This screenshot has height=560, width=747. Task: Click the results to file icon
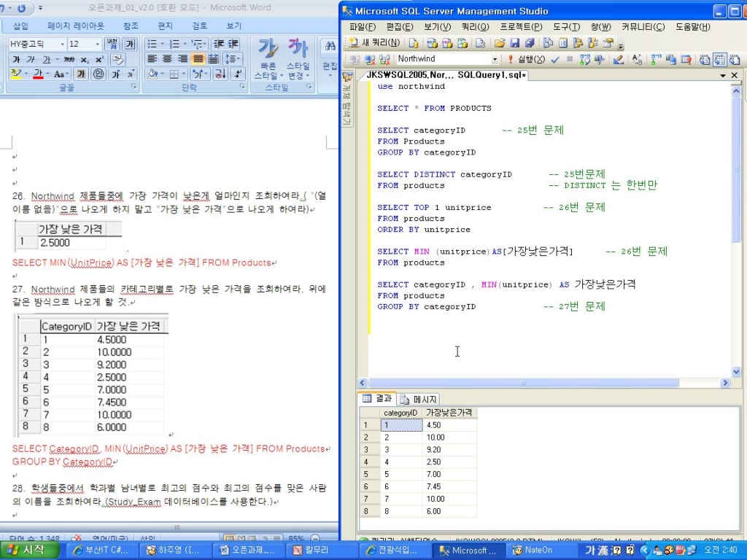pyautogui.click(x=735, y=60)
